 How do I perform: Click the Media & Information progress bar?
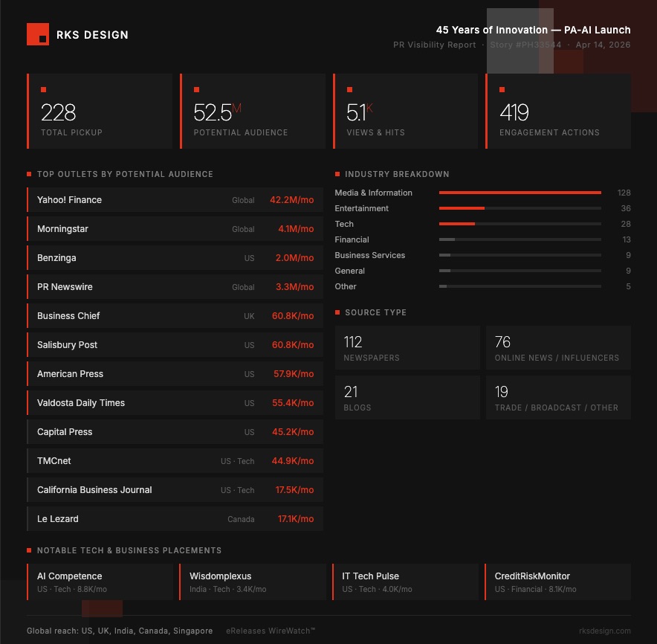[520, 193]
